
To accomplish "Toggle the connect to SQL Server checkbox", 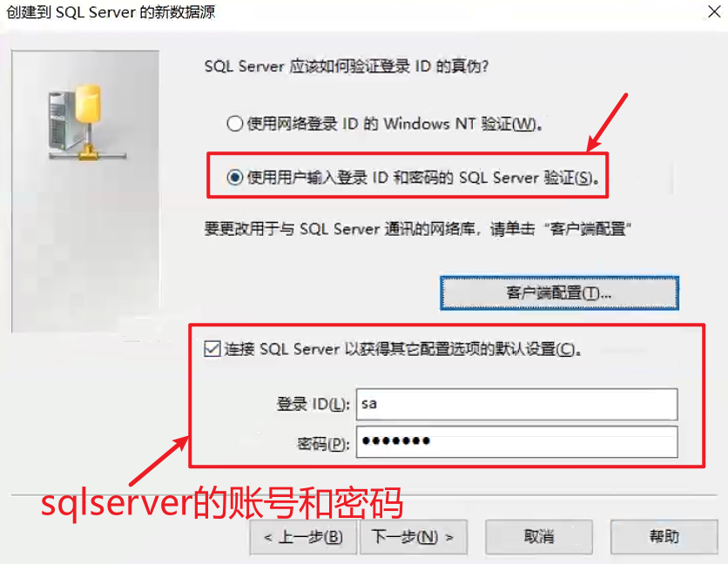I will (212, 349).
